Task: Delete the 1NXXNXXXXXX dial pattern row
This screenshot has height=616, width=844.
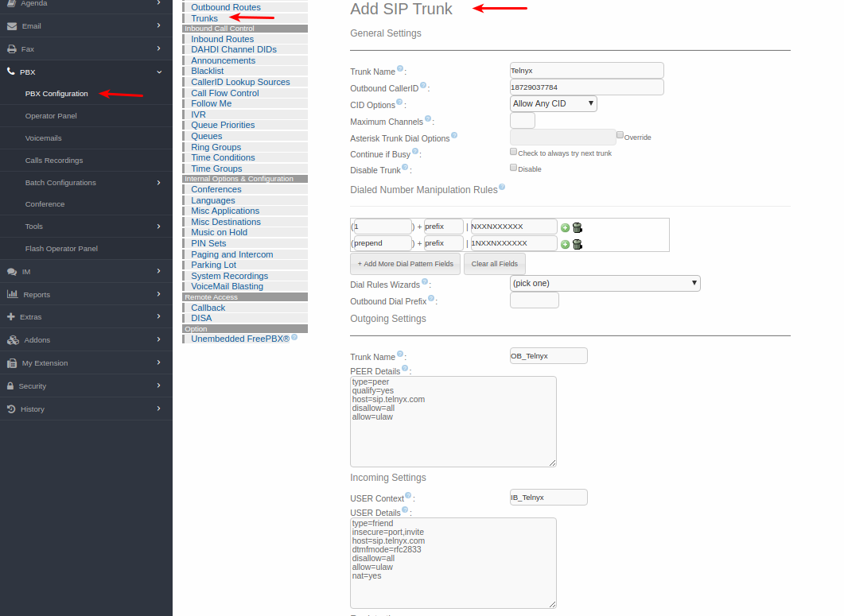Action: point(577,244)
